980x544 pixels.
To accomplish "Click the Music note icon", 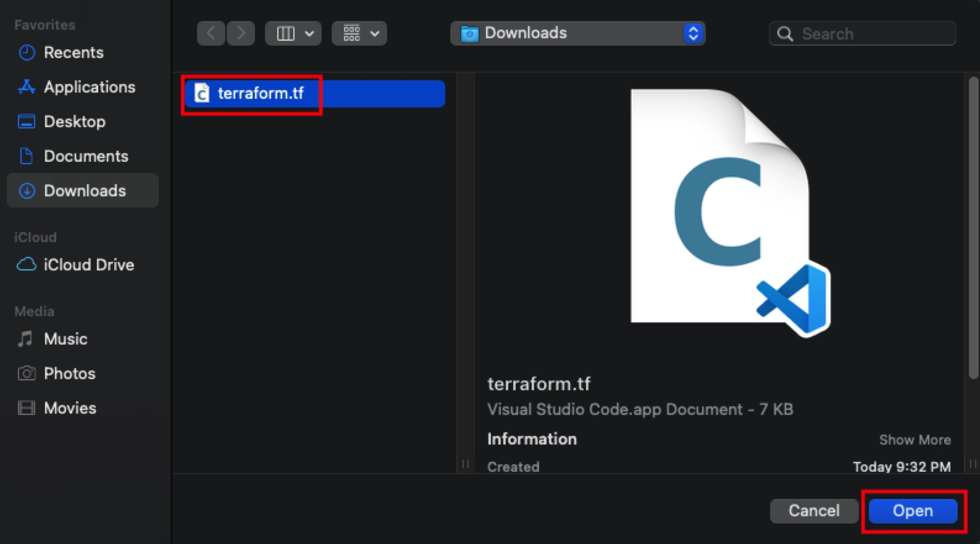I will click(x=26, y=339).
